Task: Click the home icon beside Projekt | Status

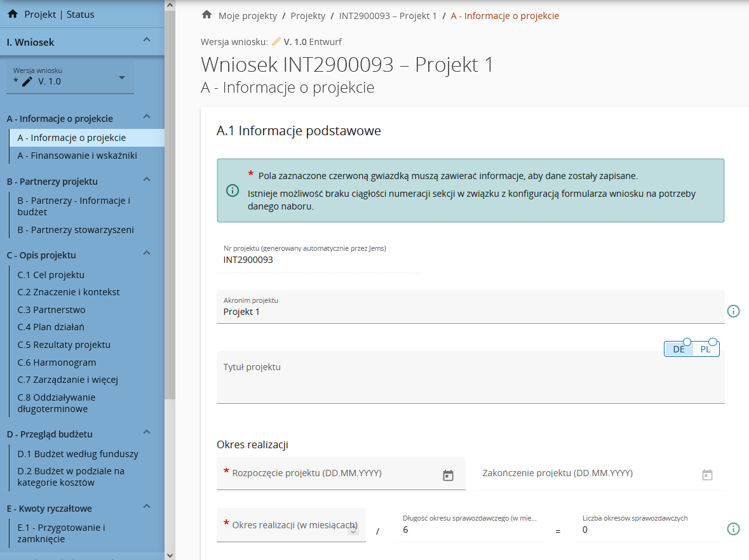Action: 12,14
